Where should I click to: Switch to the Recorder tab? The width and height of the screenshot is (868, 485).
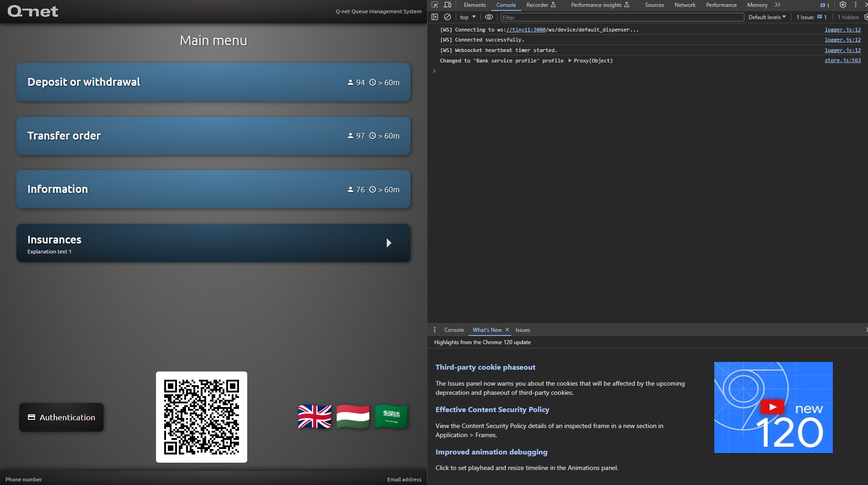541,5
